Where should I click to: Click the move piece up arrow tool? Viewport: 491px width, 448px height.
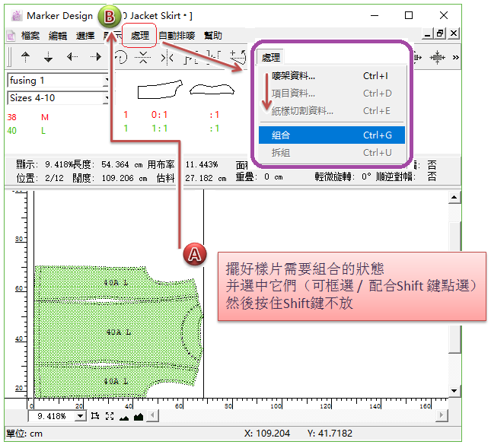25,57
